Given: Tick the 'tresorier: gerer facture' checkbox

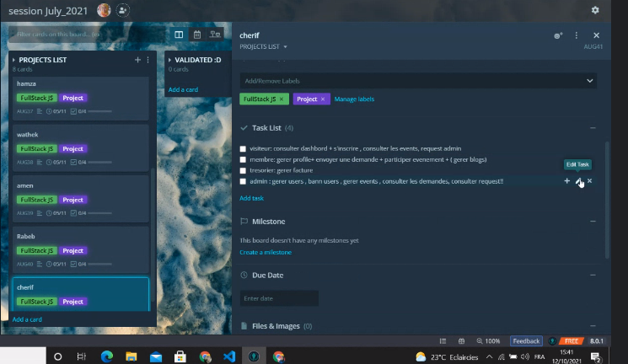Looking at the screenshot, I should coord(244,170).
